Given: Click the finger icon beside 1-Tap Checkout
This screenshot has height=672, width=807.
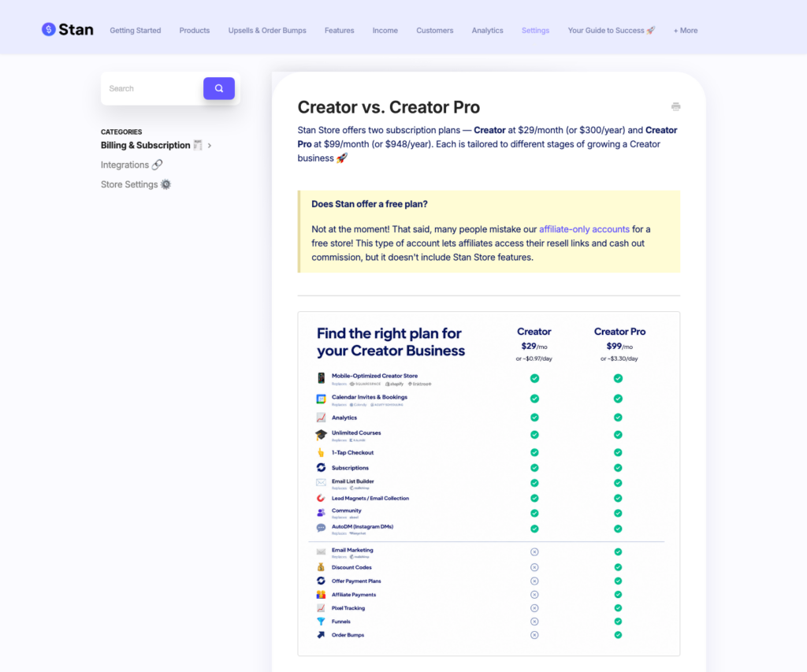Looking at the screenshot, I should [x=322, y=452].
